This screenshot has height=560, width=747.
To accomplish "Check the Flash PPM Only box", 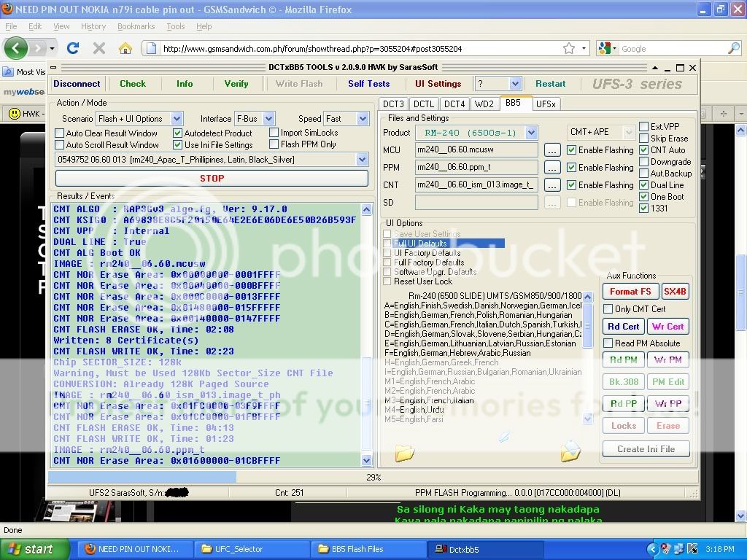I will point(274,144).
